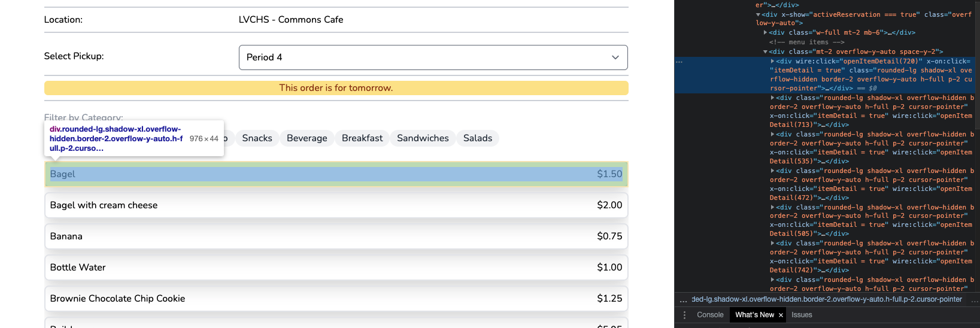
Task: Open Brownie Chocolate Chip Cookie item
Action: 336,299
